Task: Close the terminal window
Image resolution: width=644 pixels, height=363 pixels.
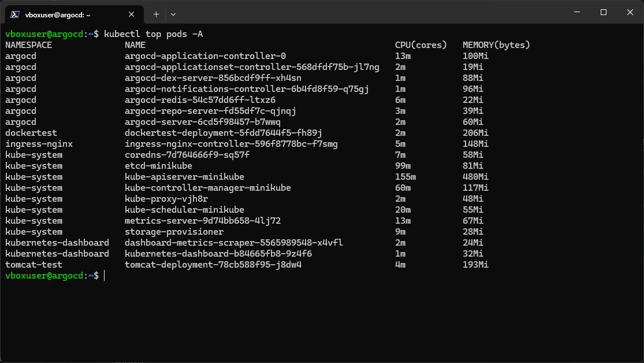Action: tap(630, 12)
